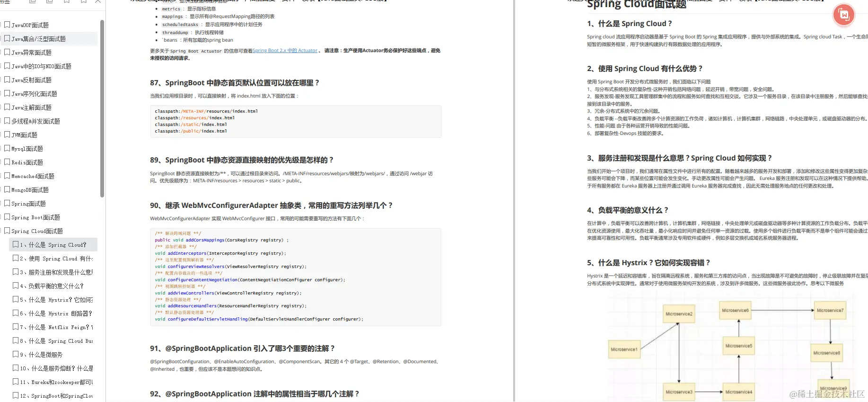The image size is (868, 402).
Task: Click the Microservice3 box in the diagram
Action: point(679,392)
